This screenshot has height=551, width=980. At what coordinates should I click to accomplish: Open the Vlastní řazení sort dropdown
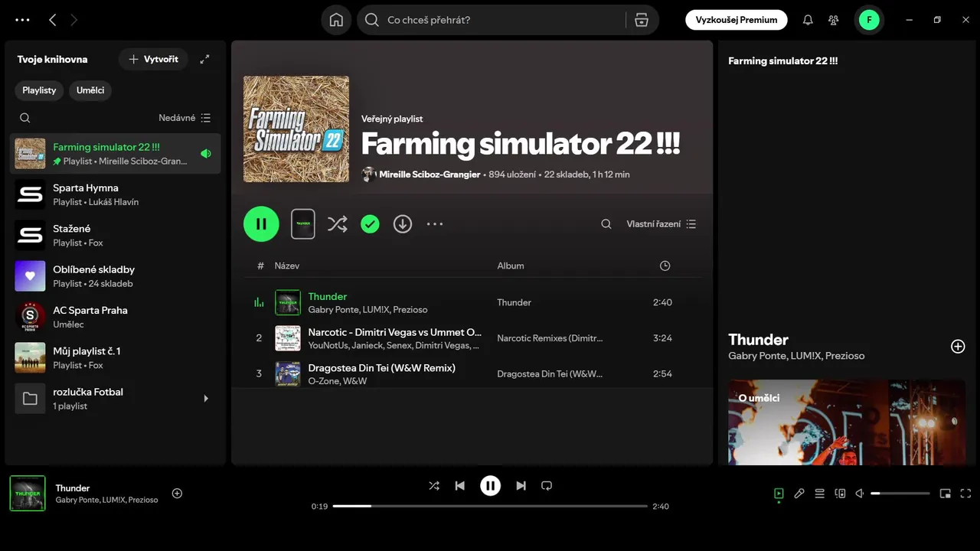click(x=661, y=224)
